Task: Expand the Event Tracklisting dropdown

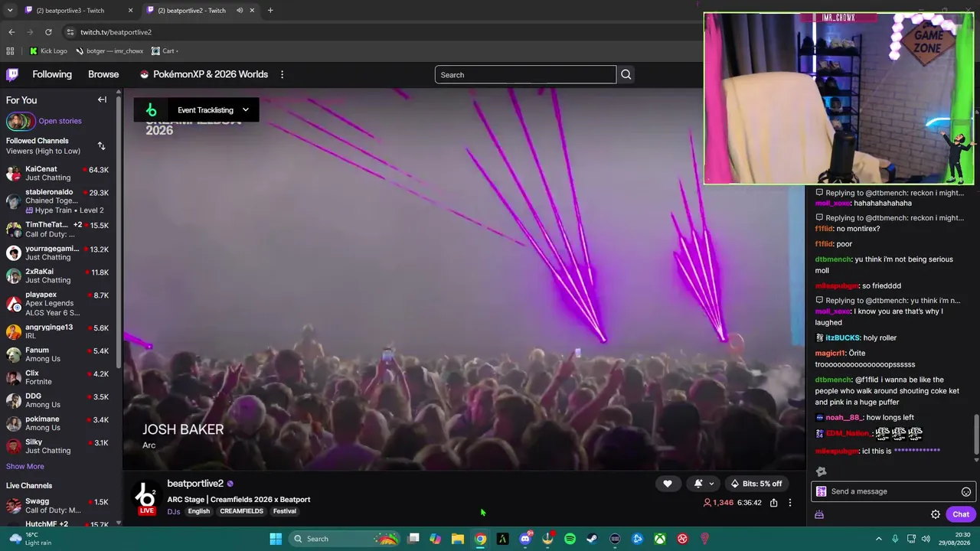Action: (246, 109)
